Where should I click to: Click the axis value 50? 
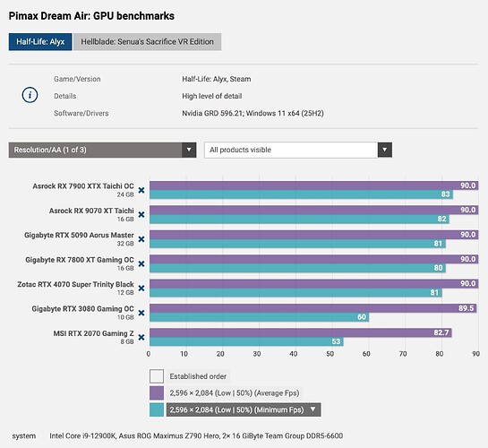pos(330,354)
